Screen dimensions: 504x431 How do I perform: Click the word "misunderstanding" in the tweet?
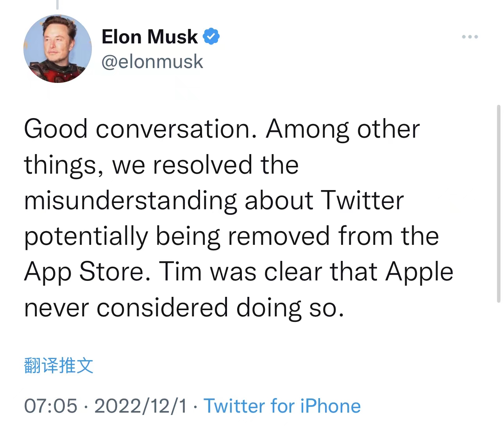[x=130, y=200]
